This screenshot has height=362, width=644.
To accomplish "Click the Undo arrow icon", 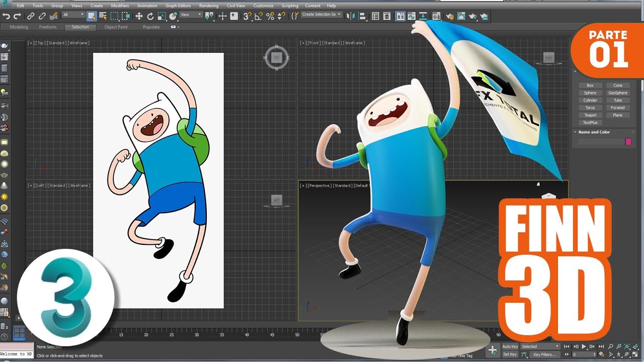I will point(6,16).
